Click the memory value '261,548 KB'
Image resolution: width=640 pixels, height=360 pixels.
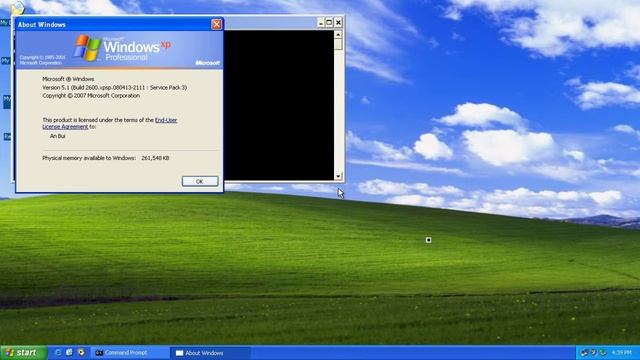pos(155,158)
